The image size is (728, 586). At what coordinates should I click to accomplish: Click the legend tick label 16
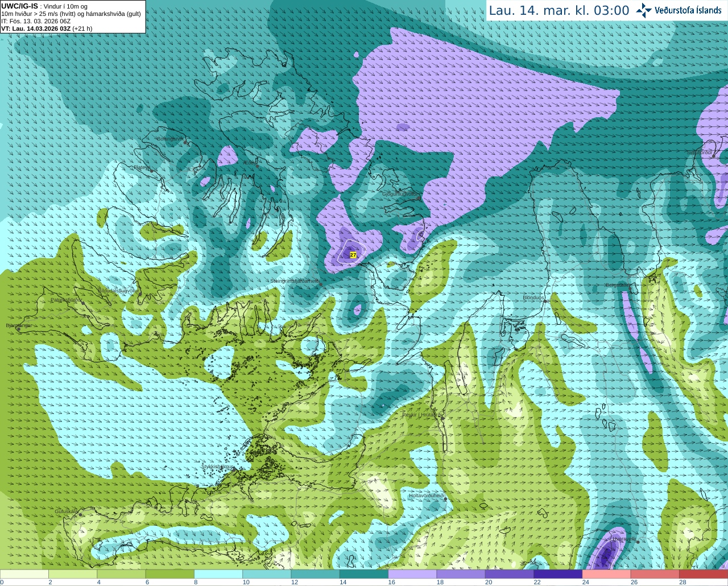392,582
